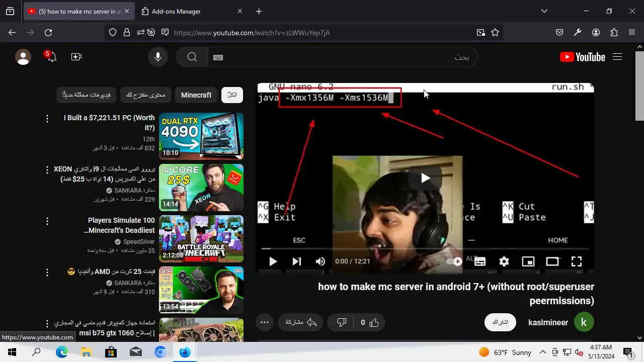Open options menu for XEON video

(x=47, y=170)
